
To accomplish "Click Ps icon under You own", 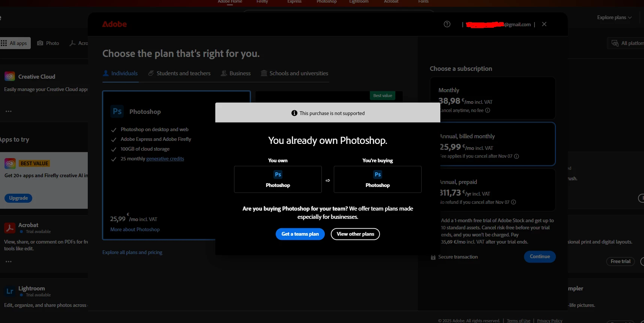I will (278, 175).
